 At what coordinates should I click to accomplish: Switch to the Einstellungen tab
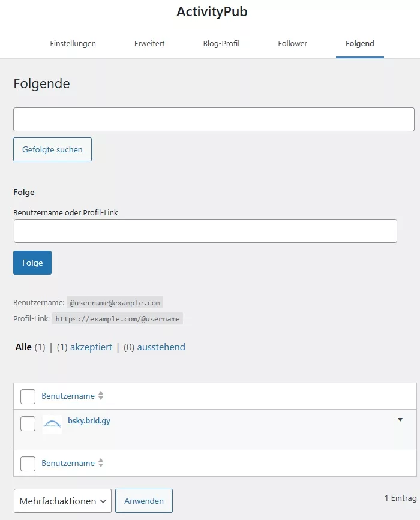73,44
